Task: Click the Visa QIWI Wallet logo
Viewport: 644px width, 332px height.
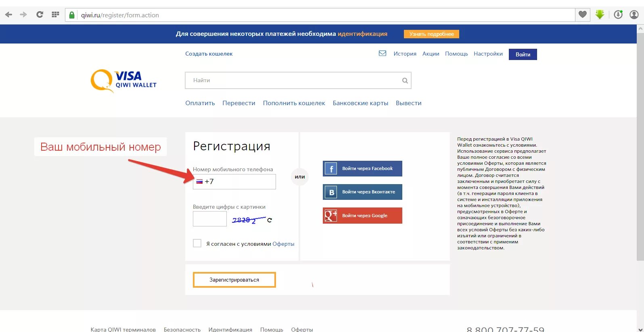Action: (x=123, y=81)
